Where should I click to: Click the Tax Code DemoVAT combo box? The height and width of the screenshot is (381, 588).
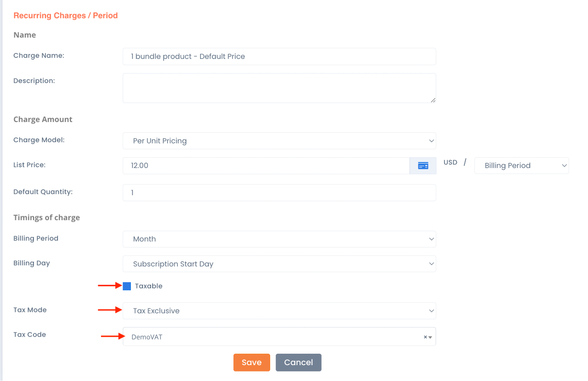279,337
